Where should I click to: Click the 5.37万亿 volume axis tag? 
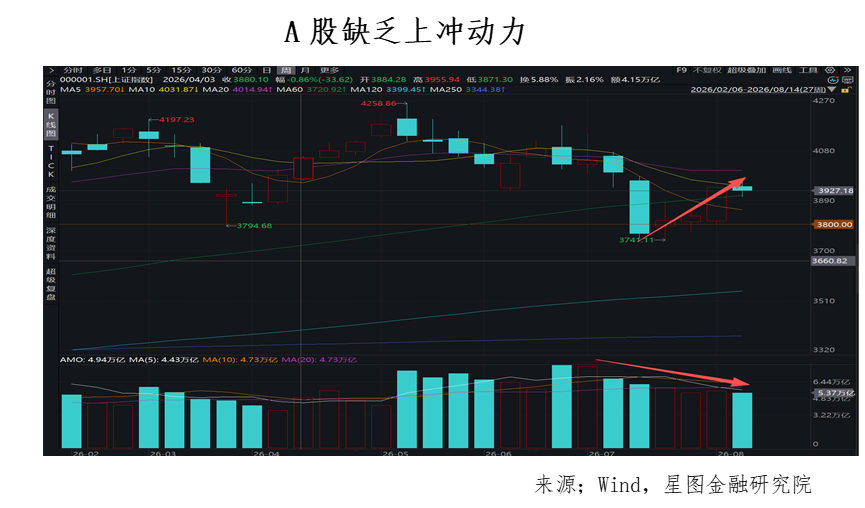tap(835, 393)
